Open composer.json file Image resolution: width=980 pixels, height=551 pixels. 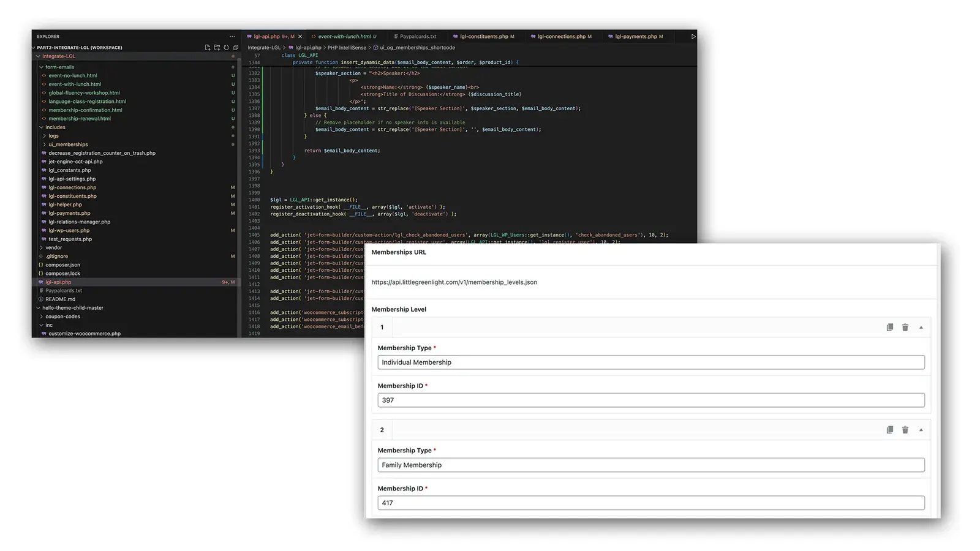(62, 265)
